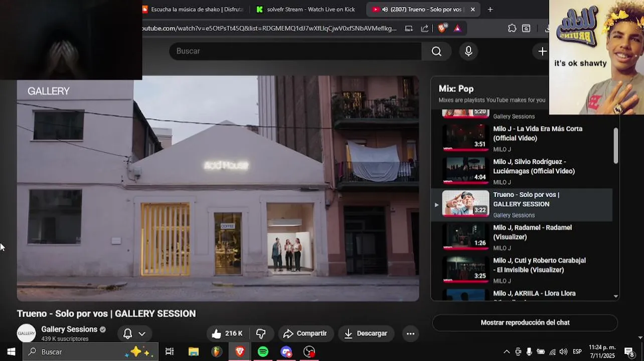Click the 1:26 Radamel thumbnail
This screenshot has height=361, width=644.
[x=465, y=236]
